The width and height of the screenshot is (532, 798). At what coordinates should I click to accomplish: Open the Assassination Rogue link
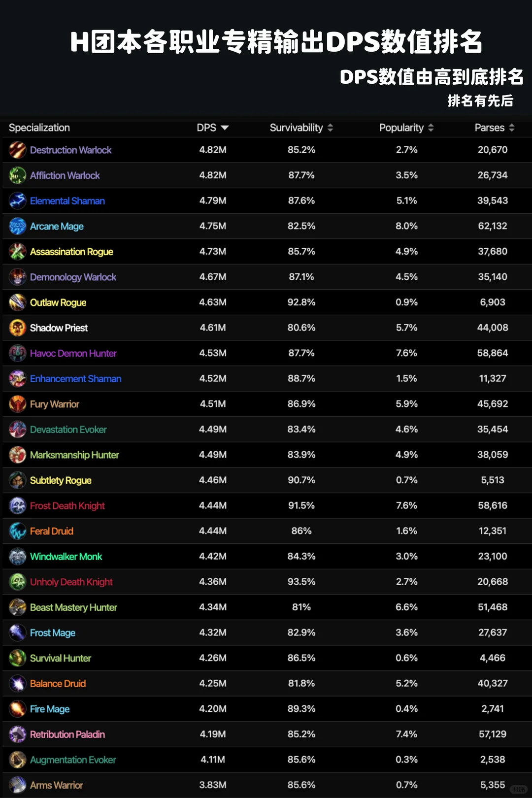click(71, 252)
